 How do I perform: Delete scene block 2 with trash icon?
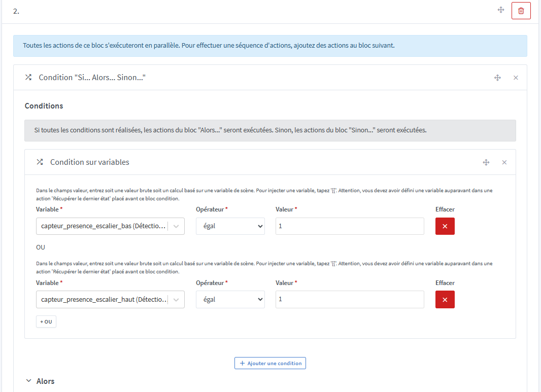coord(521,11)
